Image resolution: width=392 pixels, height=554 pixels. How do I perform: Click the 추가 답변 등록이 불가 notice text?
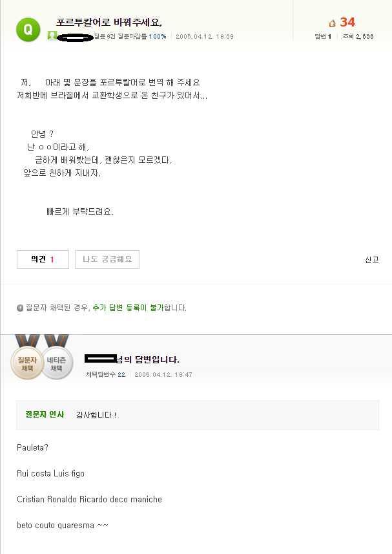point(128,308)
